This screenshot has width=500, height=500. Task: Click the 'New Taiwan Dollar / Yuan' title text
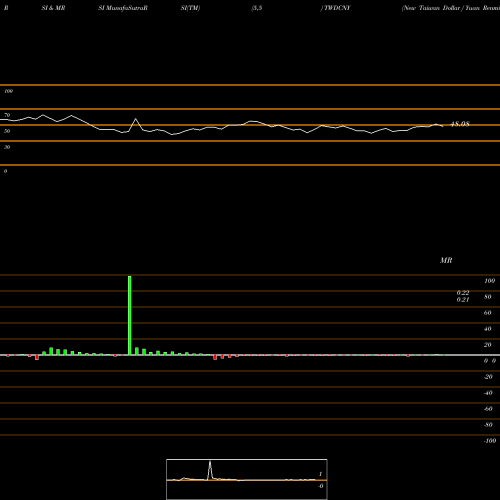coord(441,8)
